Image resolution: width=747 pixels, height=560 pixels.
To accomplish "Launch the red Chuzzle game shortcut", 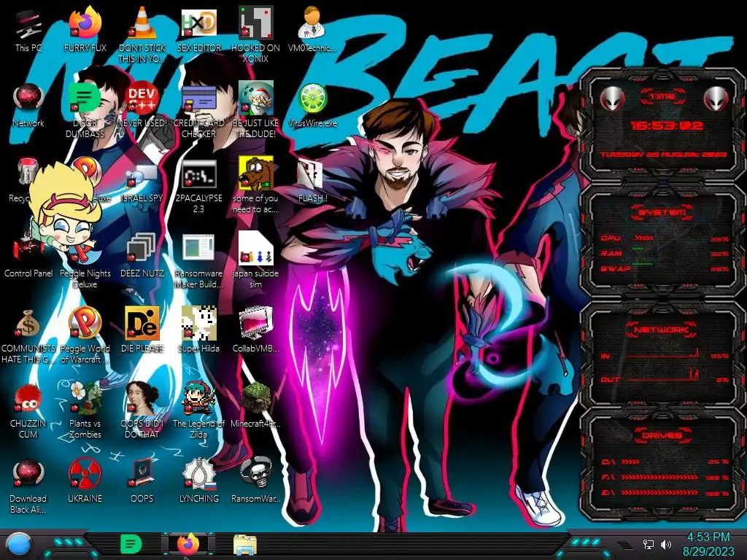I will point(28,411).
